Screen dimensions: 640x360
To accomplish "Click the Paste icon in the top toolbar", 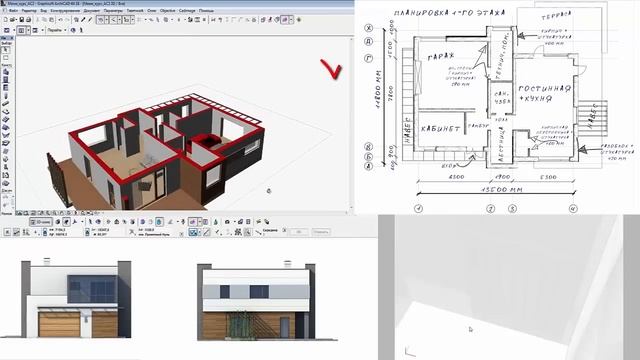I will coord(52,20).
